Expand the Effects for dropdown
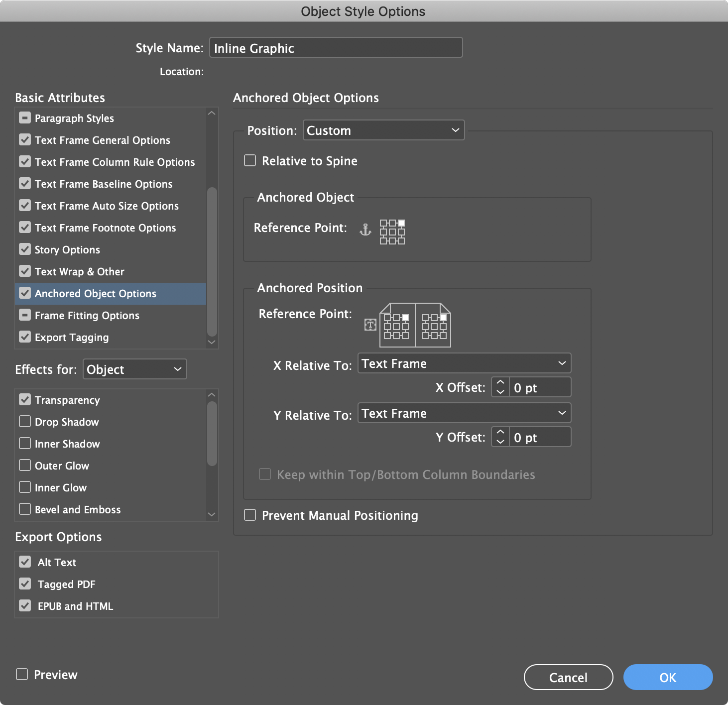The width and height of the screenshot is (728, 705). (x=134, y=369)
